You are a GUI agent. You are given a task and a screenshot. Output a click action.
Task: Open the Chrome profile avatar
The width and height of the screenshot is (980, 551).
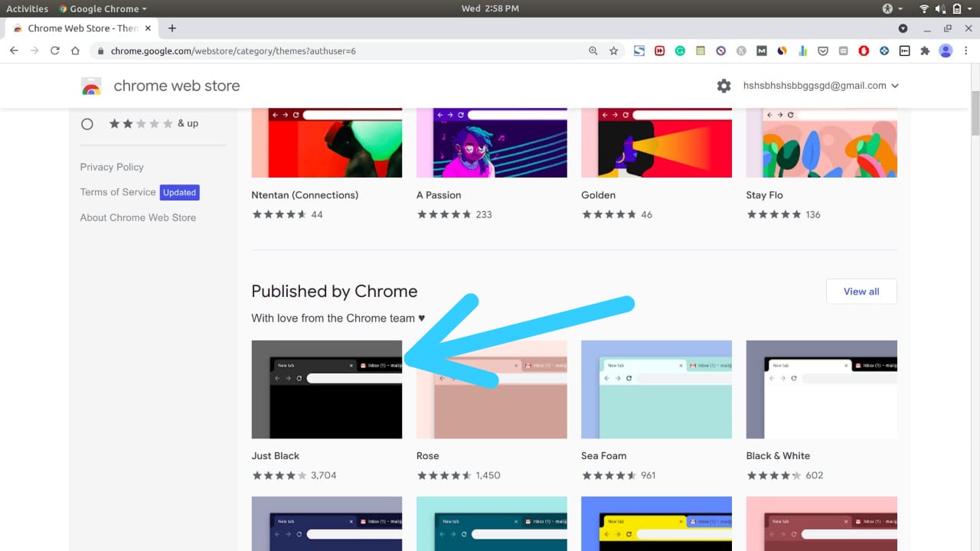click(x=946, y=51)
